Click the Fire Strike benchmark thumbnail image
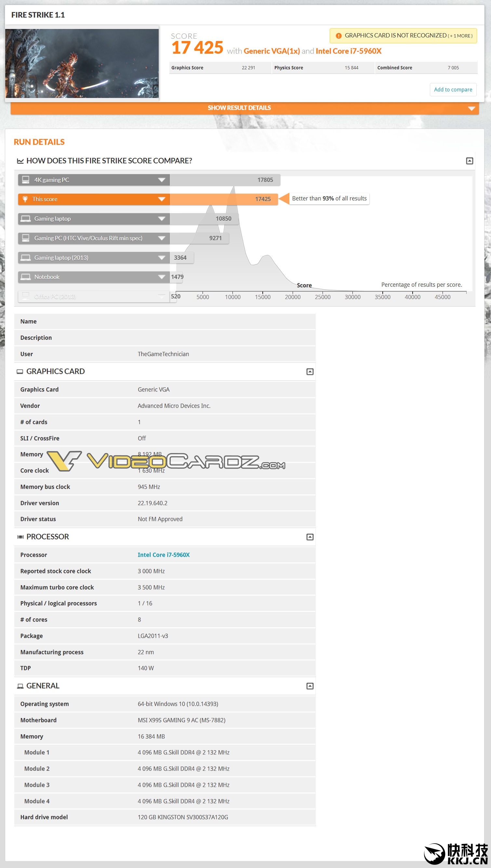Image resolution: width=491 pixels, height=868 pixels. [x=82, y=63]
